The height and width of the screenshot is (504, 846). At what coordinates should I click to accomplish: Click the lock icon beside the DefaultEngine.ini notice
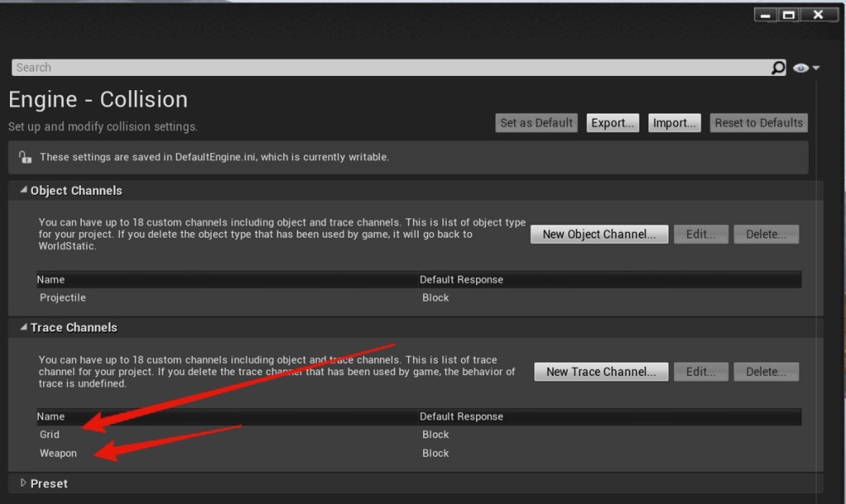click(25, 157)
